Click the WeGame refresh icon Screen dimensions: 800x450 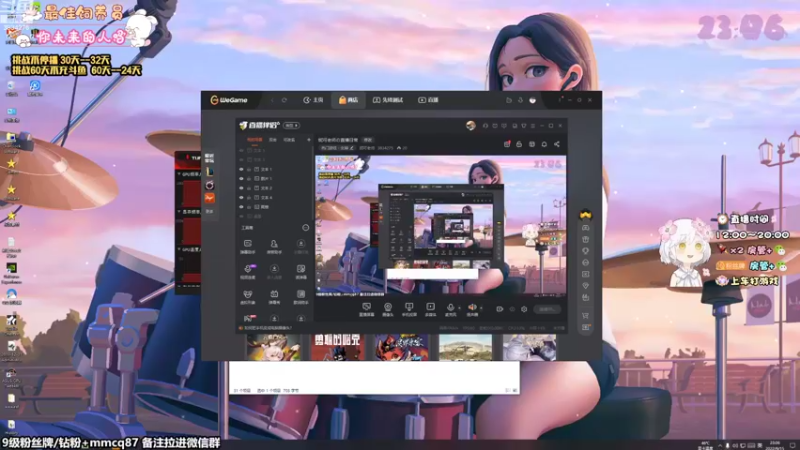coord(284,100)
